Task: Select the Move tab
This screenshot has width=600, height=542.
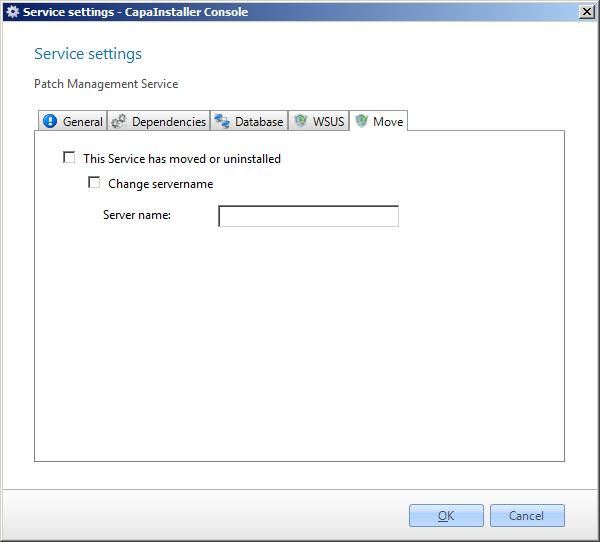Action: tap(378, 121)
